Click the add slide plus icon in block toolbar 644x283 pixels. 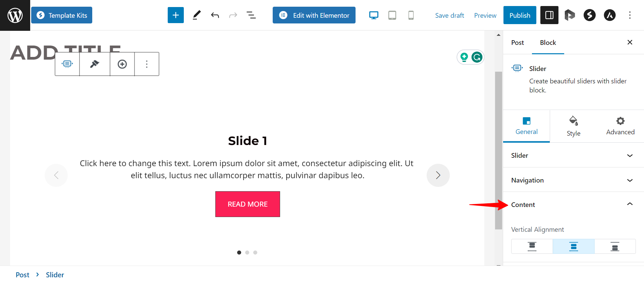click(122, 64)
